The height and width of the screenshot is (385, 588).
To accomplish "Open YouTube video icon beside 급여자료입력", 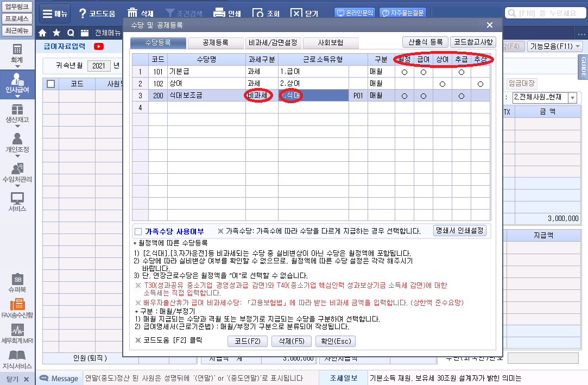I will coord(99,47).
